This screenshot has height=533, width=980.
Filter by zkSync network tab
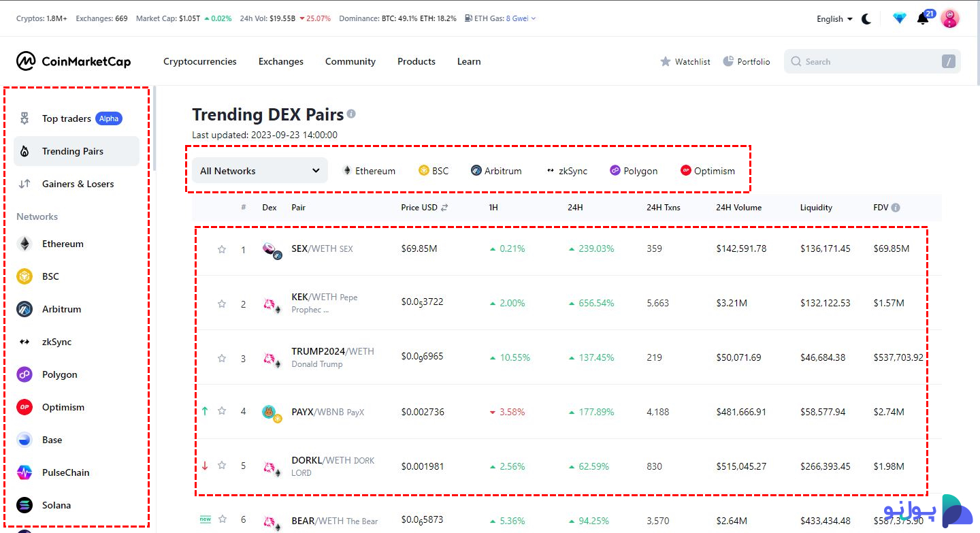tap(566, 171)
